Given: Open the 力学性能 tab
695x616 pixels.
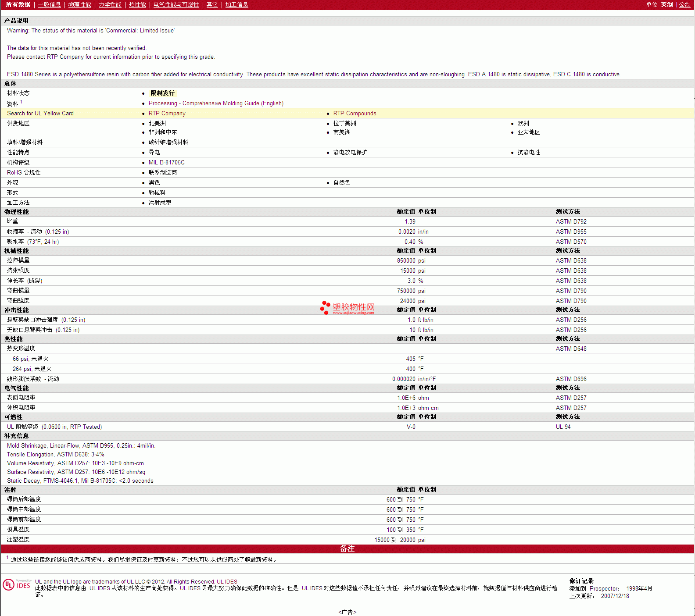Looking at the screenshot, I should pos(110,5).
